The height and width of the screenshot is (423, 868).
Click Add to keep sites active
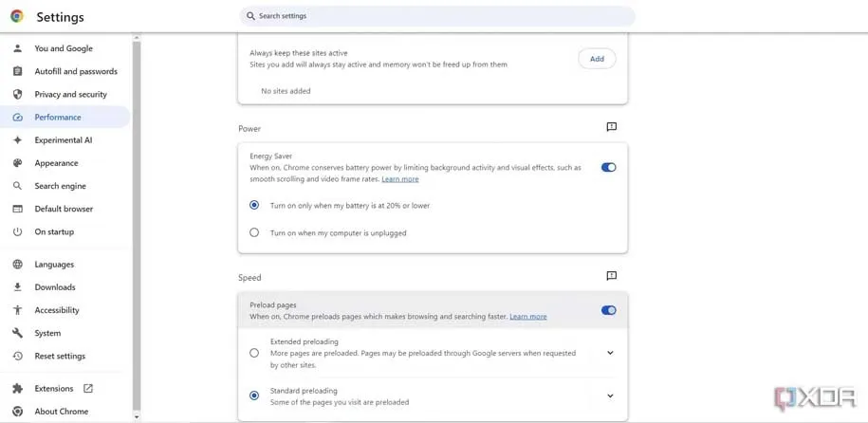click(x=597, y=59)
